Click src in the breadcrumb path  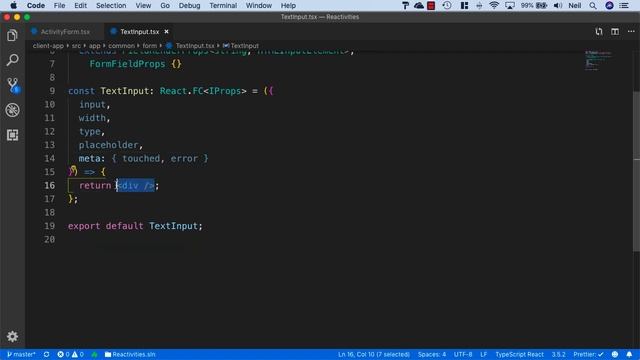pyautogui.click(x=76, y=46)
